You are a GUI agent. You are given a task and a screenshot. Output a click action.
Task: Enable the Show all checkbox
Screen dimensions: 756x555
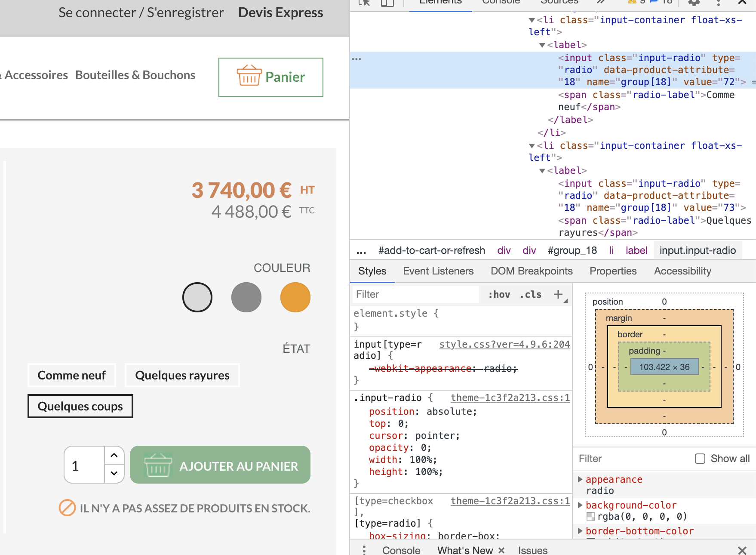(x=700, y=459)
